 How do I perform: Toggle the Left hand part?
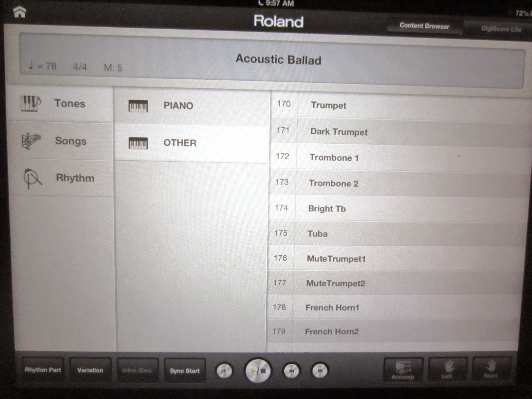pyautogui.click(x=447, y=369)
